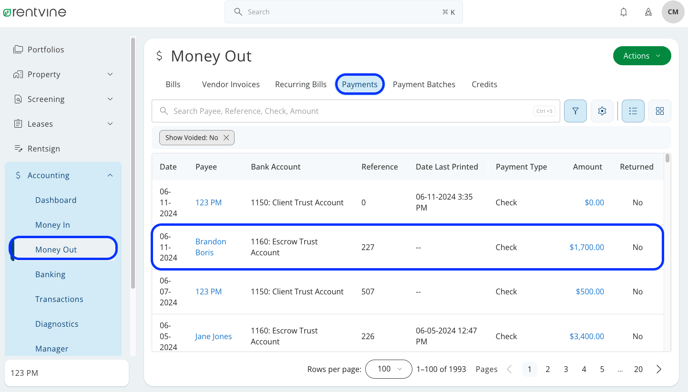Remove the Show Voided: No filter
This screenshot has width=688, height=392.
point(226,137)
